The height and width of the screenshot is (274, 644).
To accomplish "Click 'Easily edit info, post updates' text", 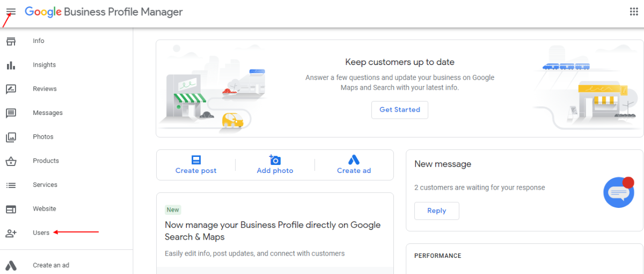I will 255,254.
